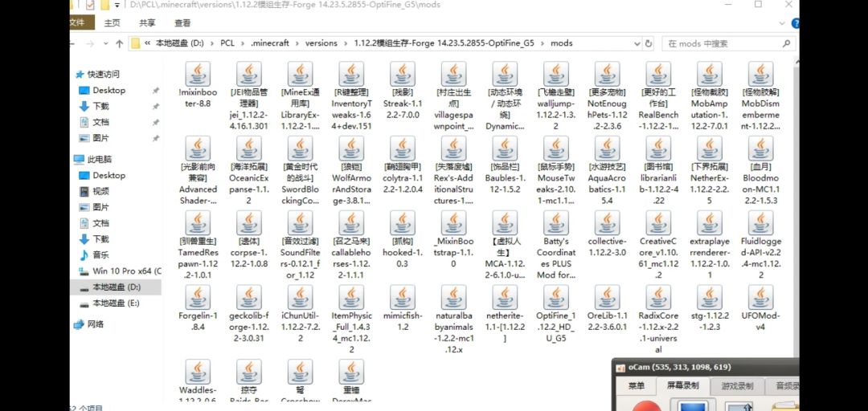This screenshot has height=411, width=868.
Task: Select the MobDismemberment jar file
Action: click(x=760, y=96)
